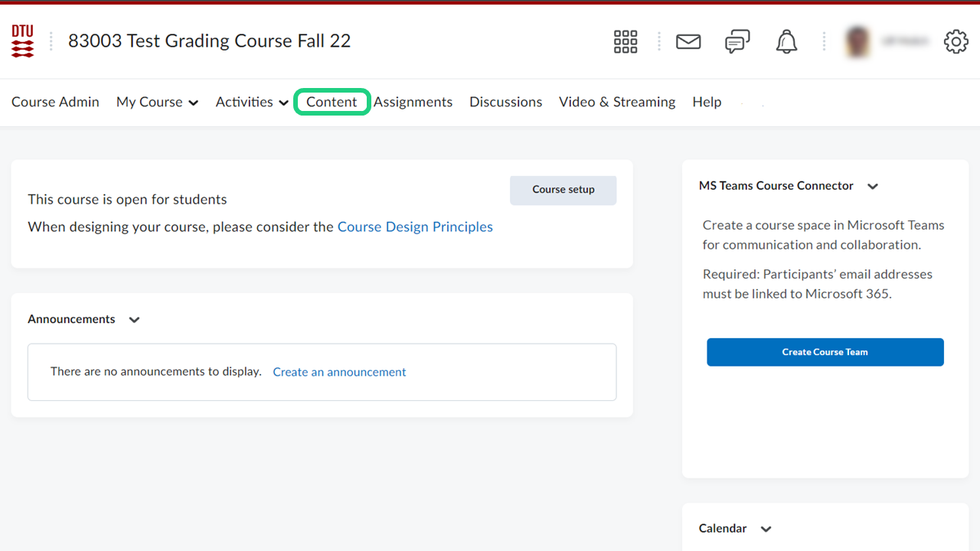Open the subscription alerts chat icon
The width and height of the screenshot is (980, 551).
tap(737, 42)
